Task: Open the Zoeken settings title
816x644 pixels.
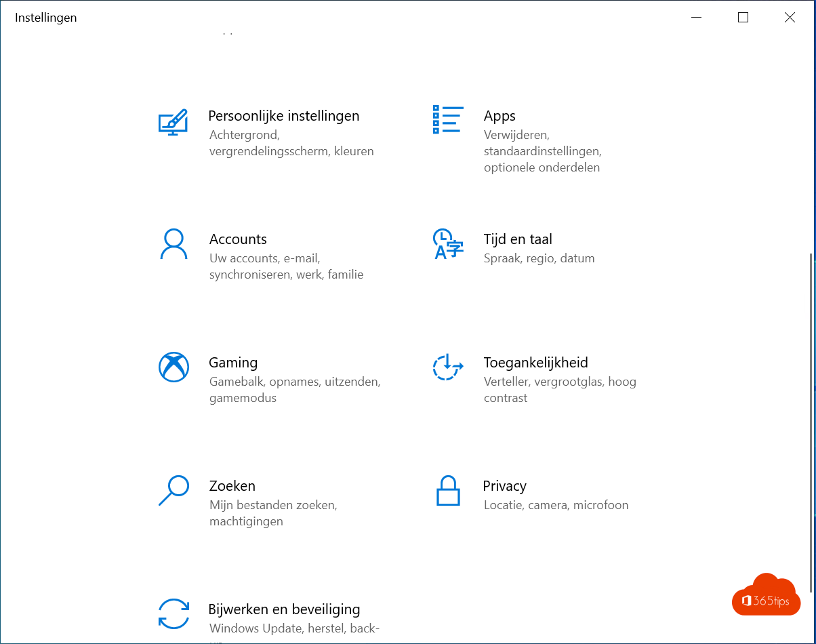Action: 232,486
